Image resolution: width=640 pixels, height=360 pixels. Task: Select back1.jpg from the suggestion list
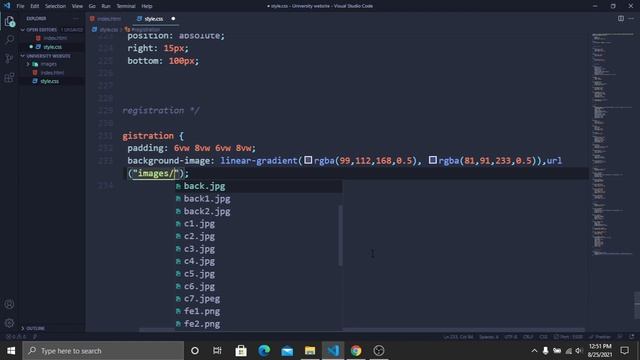pos(259,199)
